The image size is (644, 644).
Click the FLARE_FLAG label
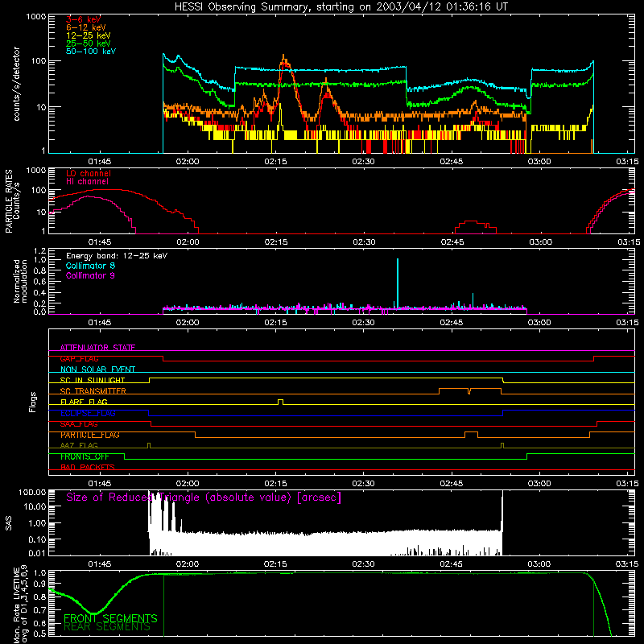tap(84, 402)
